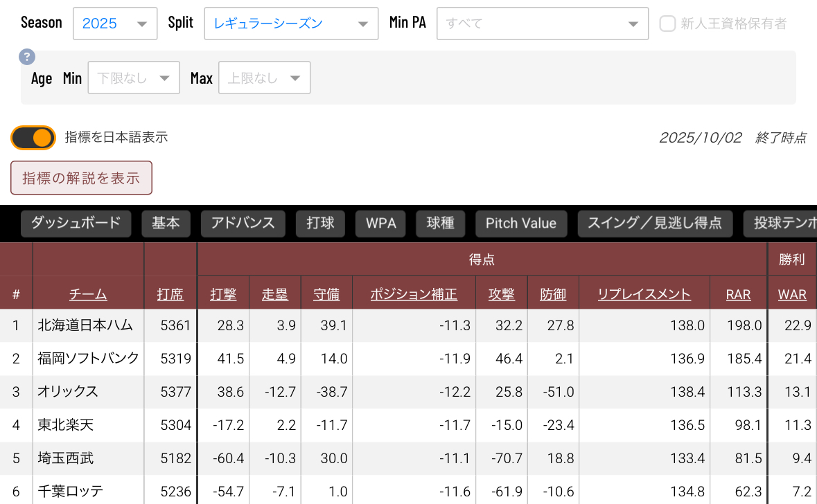The width and height of the screenshot is (817, 504).
Task: Select the 基本 tab
Action: pos(166,223)
